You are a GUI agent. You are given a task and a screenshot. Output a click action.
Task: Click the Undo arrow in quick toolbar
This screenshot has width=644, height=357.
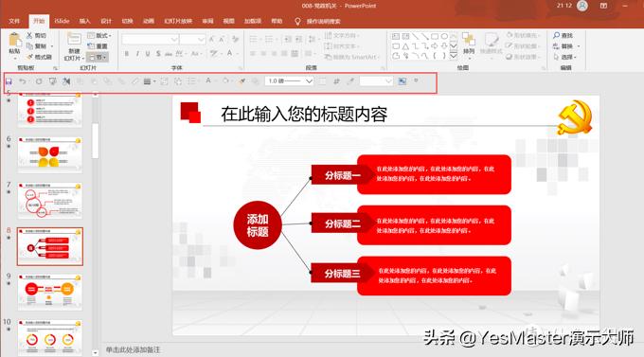[23, 81]
